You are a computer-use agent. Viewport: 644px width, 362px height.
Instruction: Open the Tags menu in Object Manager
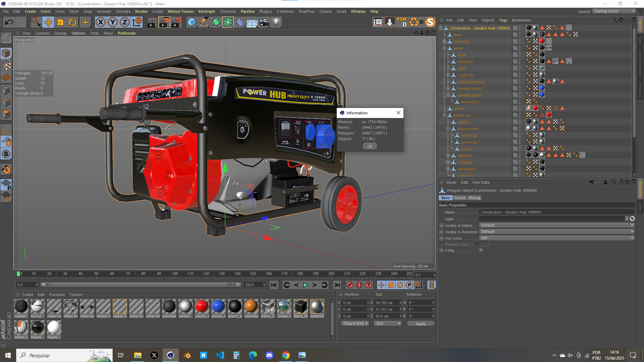[503, 20]
